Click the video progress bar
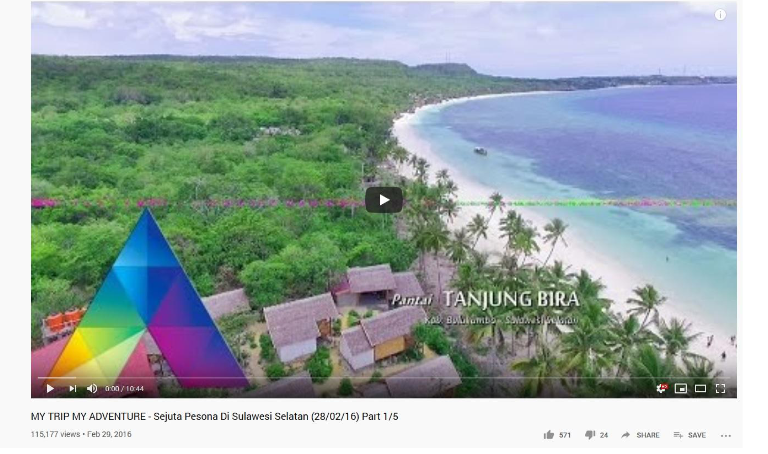This screenshot has width=768, height=454. pyautogui.click(x=384, y=378)
